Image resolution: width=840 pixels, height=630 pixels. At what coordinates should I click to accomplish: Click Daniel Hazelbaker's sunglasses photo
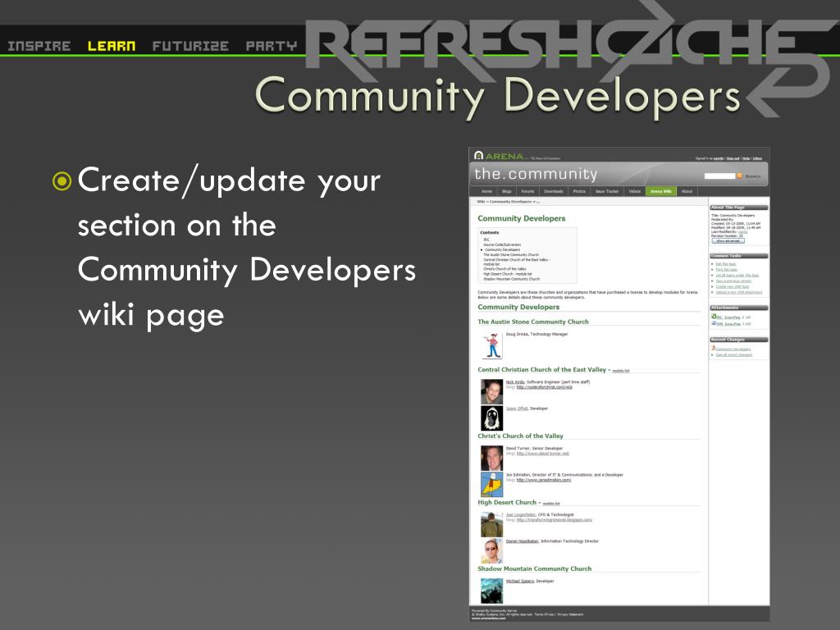click(x=492, y=550)
